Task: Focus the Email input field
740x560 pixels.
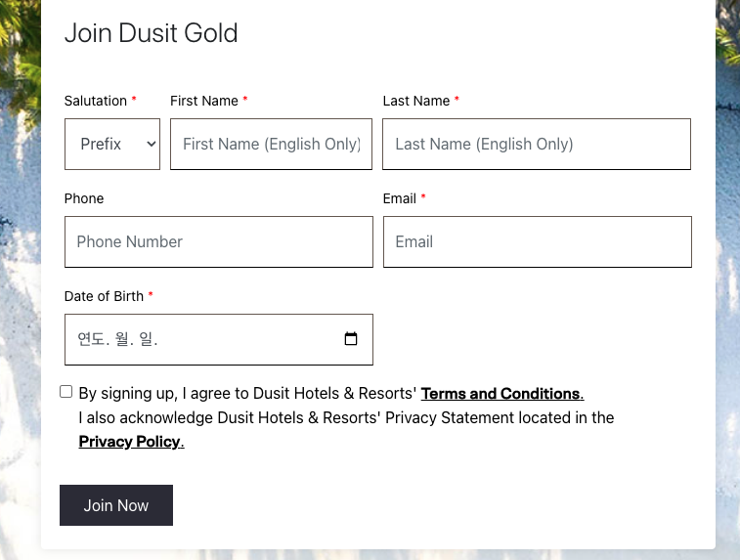Action: [538, 241]
